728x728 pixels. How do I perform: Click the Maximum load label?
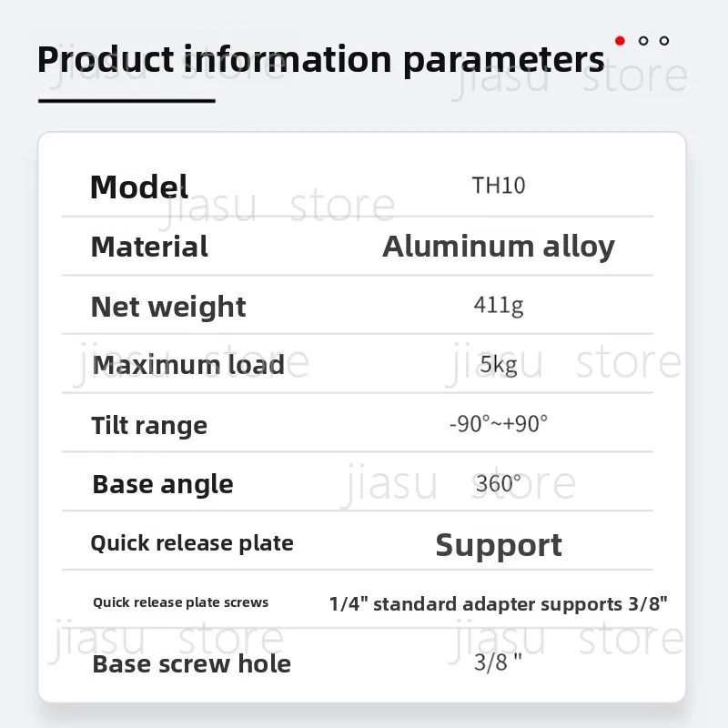188,365
